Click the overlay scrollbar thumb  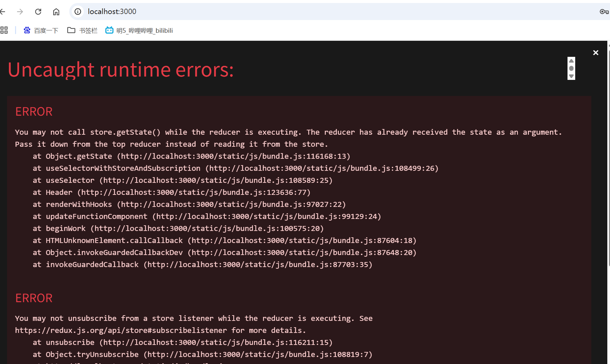click(572, 68)
